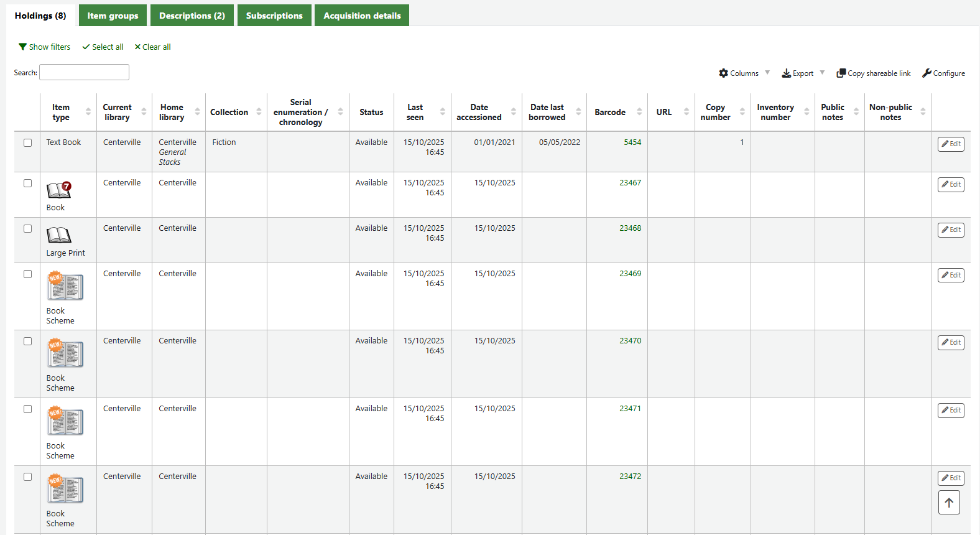Show filters using the funnel icon
The image size is (980, 535).
pos(44,47)
